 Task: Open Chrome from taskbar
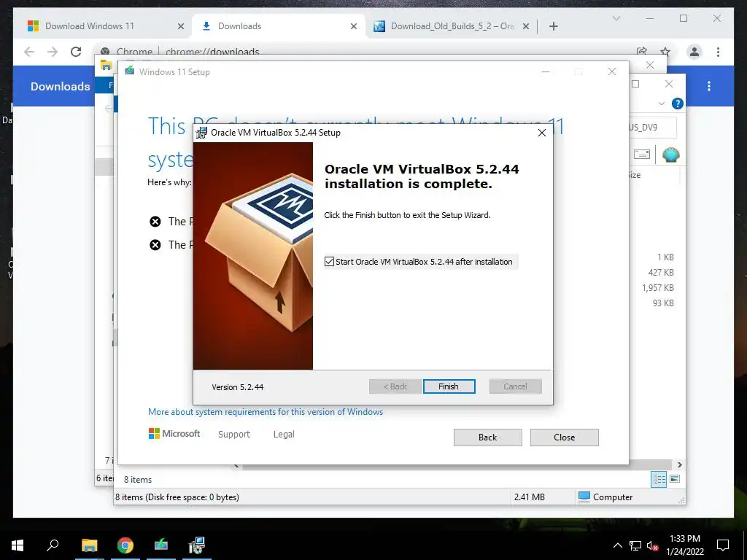pyautogui.click(x=125, y=545)
